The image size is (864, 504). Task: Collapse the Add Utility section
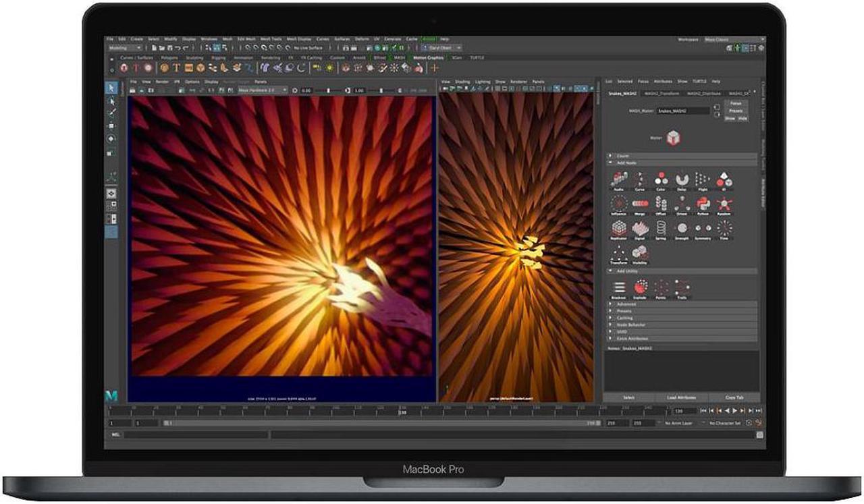pos(682,271)
